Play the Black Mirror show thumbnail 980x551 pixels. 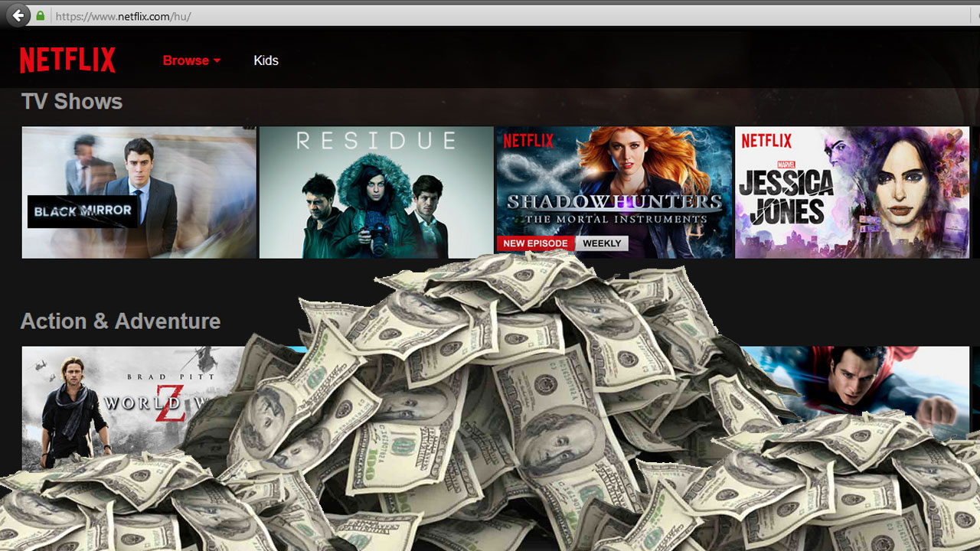(139, 192)
